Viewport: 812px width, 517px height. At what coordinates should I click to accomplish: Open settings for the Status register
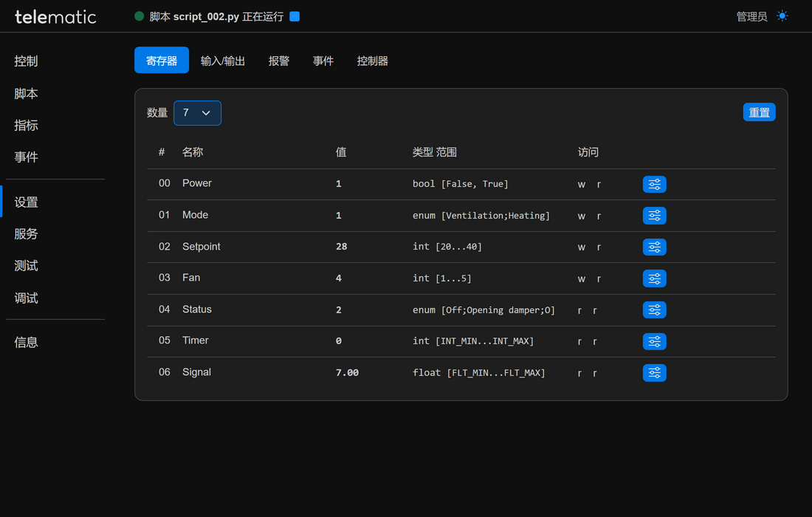[x=654, y=310]
